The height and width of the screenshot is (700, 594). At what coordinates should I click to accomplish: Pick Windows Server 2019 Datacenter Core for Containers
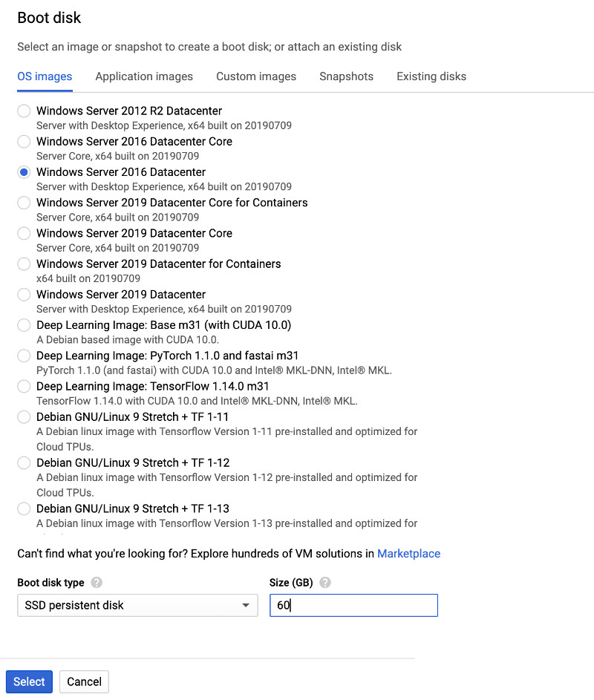click(x=25, y=203)
